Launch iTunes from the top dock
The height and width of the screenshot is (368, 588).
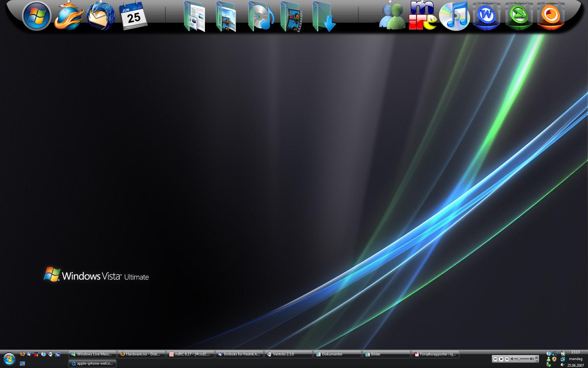pyautogui.click(x=454, y=16)
